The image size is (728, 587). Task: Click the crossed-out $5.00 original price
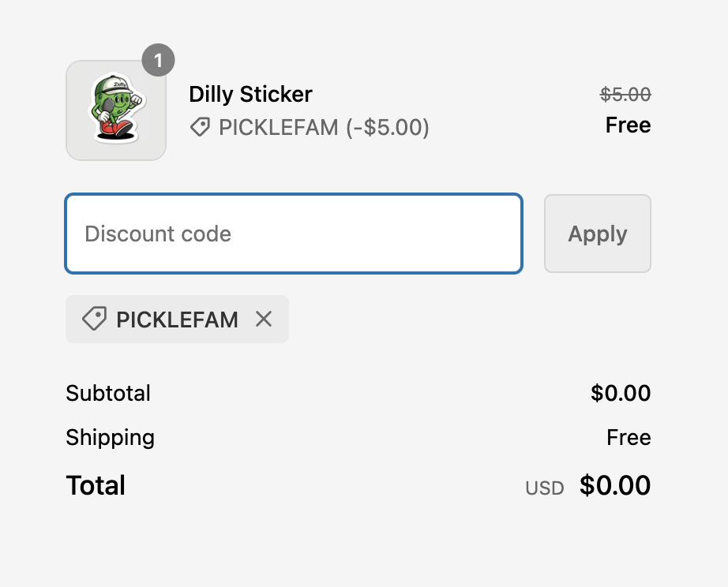coord(625,95)
